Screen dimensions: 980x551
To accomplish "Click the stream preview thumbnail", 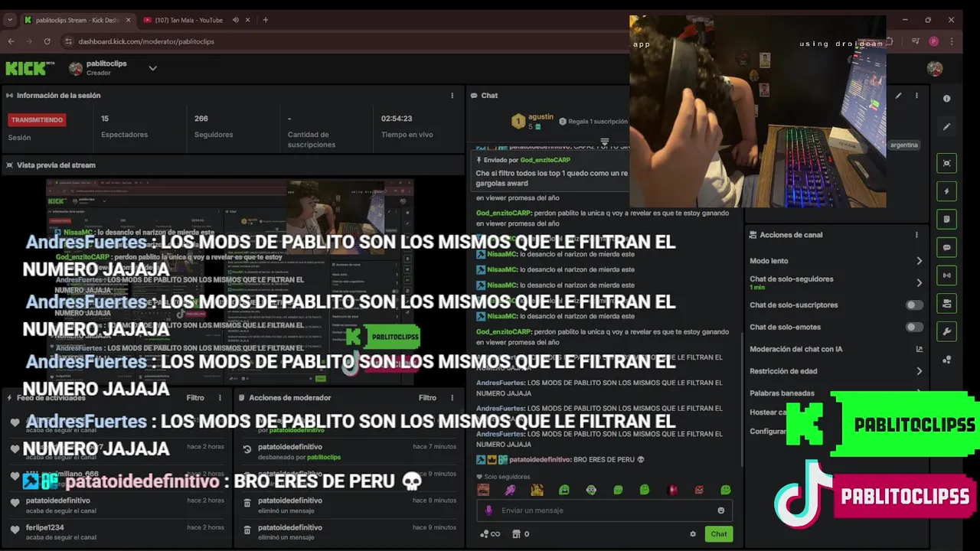I will pos(230,282).
